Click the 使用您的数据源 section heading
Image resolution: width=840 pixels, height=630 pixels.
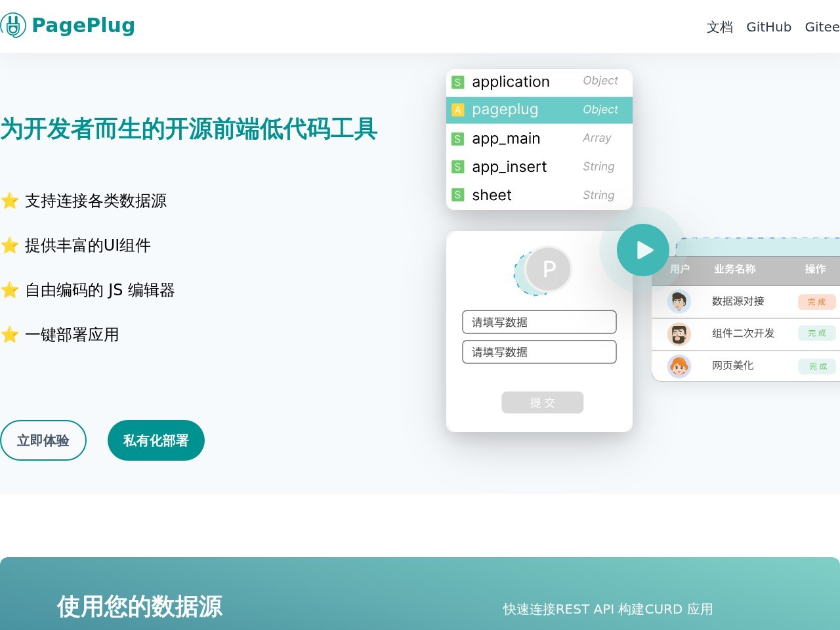[x=140, y=607]
